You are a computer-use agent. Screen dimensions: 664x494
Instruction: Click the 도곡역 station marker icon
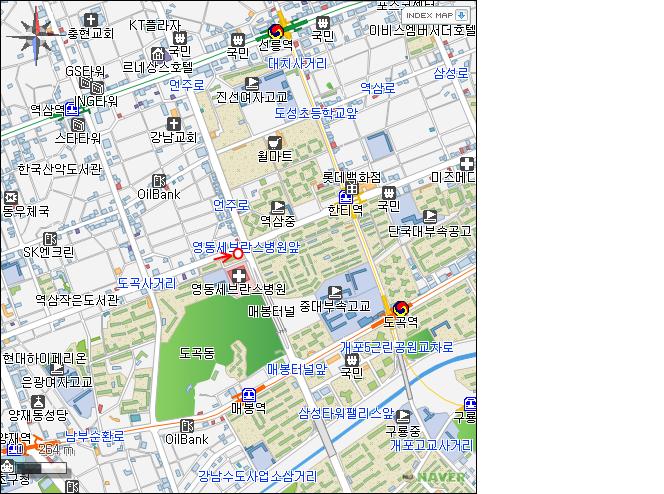401,308
